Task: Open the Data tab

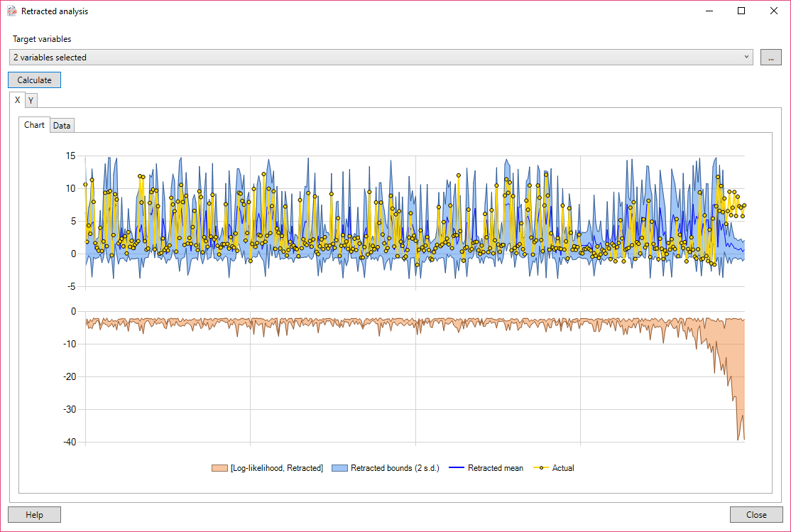Action: [62, 126]
